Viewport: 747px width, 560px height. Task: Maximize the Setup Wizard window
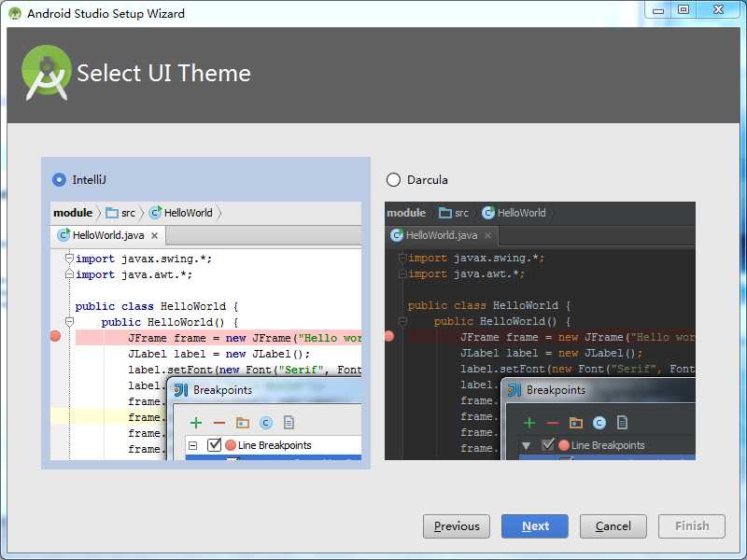pos(684,10)
